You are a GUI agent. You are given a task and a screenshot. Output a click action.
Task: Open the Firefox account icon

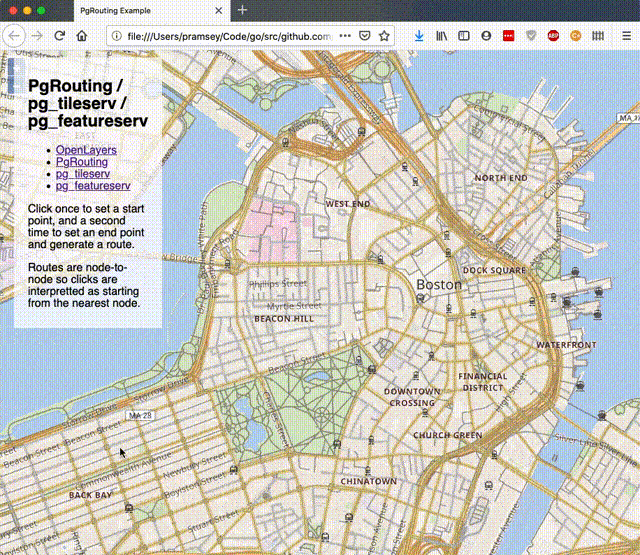[486, 35]
